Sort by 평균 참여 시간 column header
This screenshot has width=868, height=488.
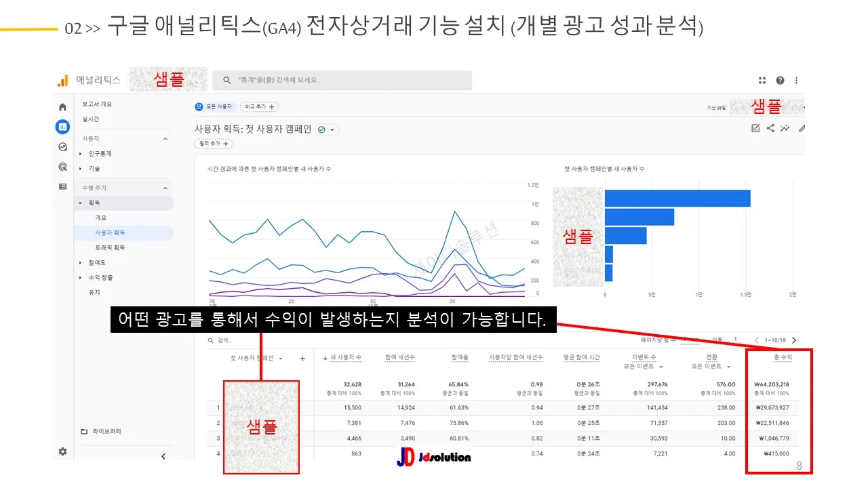[581, 358]
